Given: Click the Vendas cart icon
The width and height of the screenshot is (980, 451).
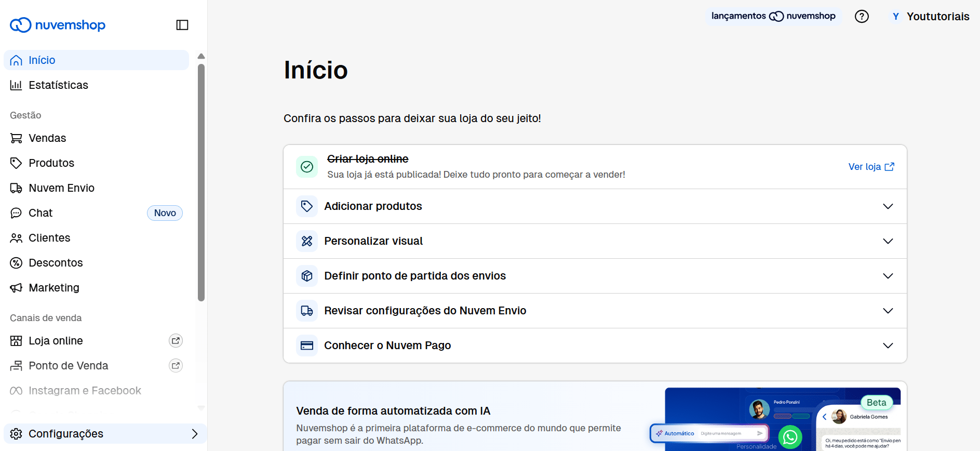Looking at the screenshot, I should [x=16, y=138].
